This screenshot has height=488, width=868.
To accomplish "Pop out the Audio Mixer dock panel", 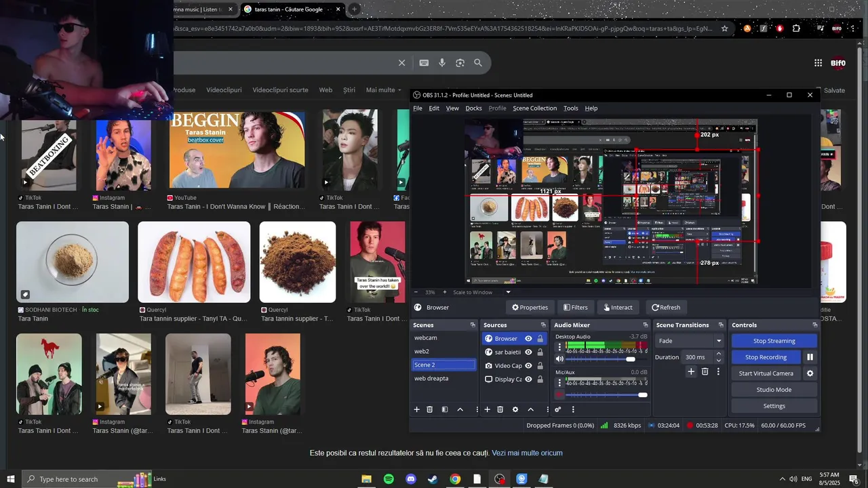I will click(x=646, y=325).
